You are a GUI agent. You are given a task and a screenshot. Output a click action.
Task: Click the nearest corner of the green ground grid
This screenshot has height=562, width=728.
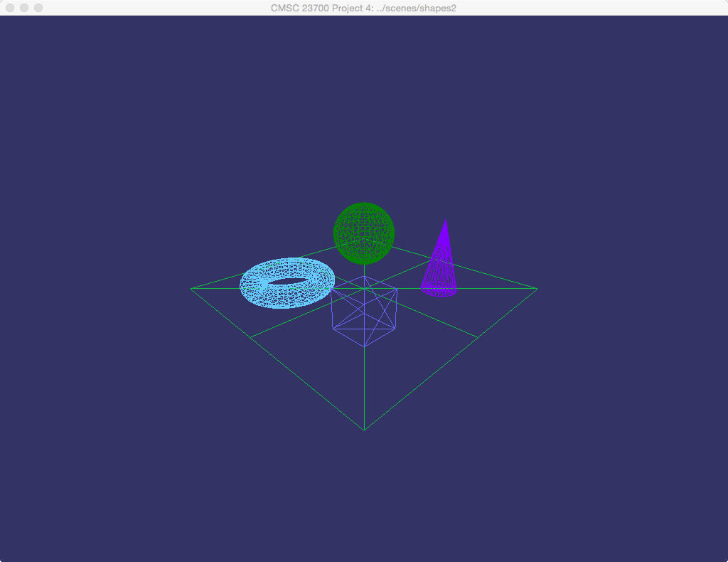364,430
